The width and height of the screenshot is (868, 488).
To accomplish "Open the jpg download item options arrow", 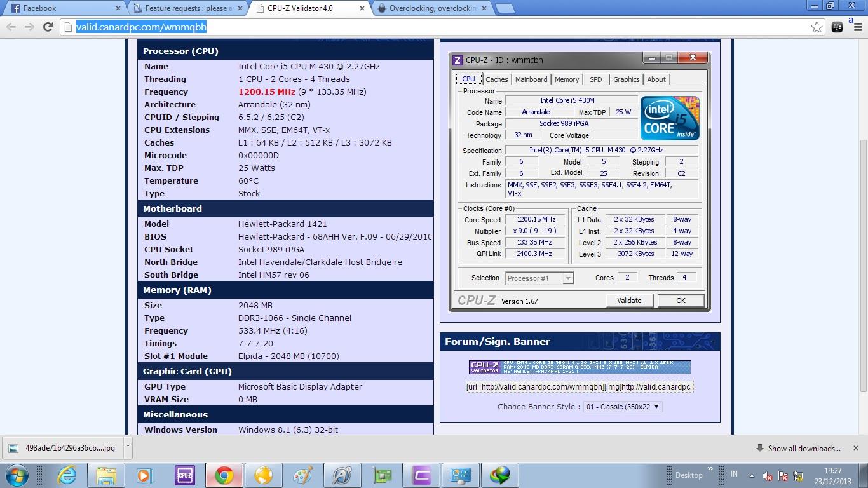I will (127, 447).
